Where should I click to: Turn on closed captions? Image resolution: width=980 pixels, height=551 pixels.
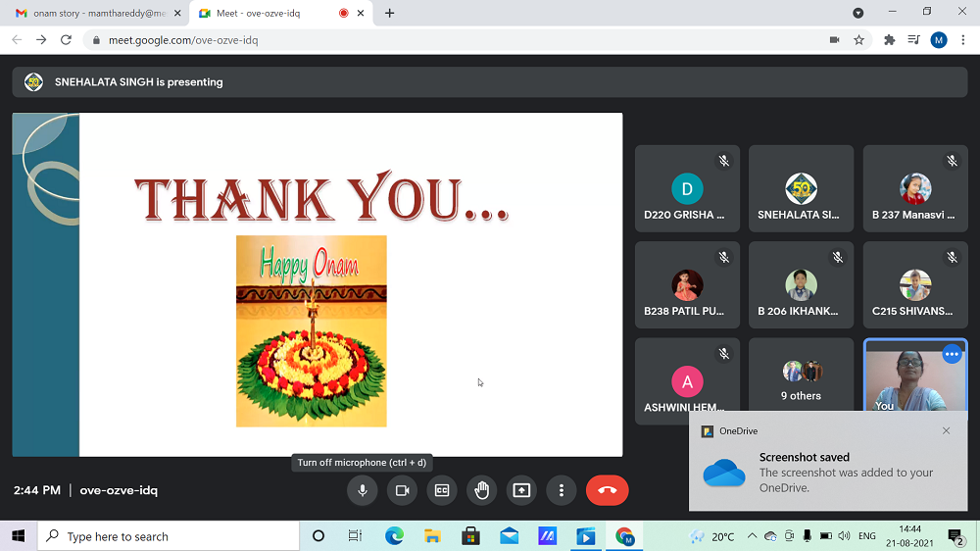click(x=442, y=490)
